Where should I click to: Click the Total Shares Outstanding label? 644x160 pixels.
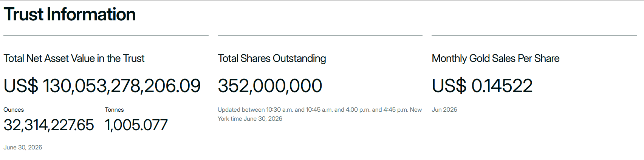[x=272, y=58]
